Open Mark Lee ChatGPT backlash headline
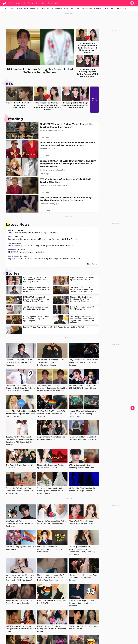Image resolution: width=138 pixels, height=644 pixels. pos(41,245)
